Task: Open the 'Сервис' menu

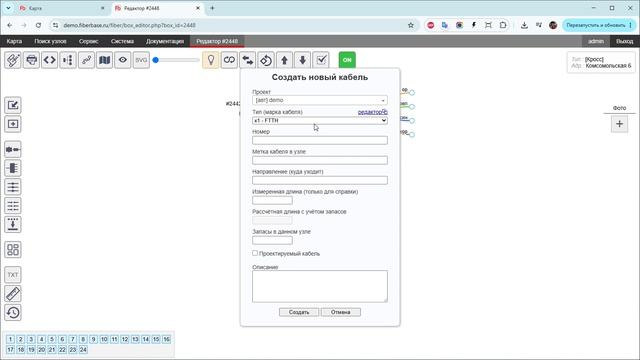Action: coord(89,41)
